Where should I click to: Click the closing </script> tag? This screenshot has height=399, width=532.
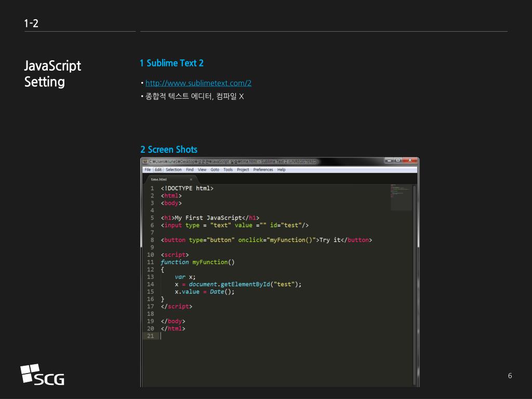177,307
